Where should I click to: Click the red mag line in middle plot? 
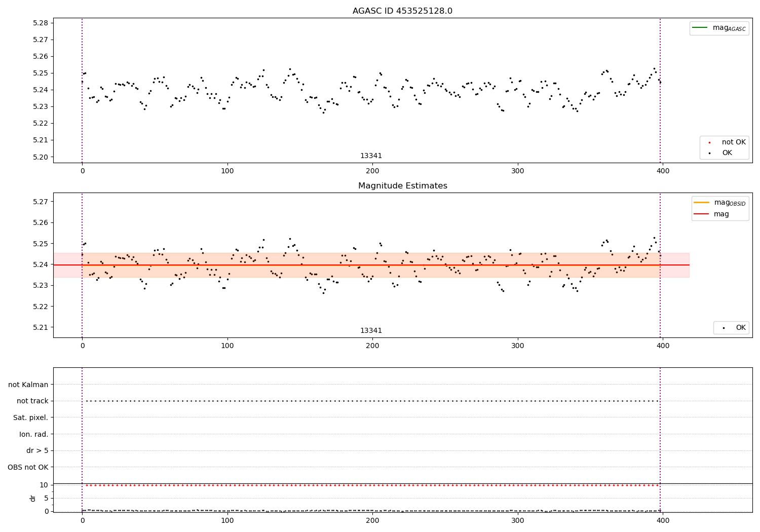(371, 265)
